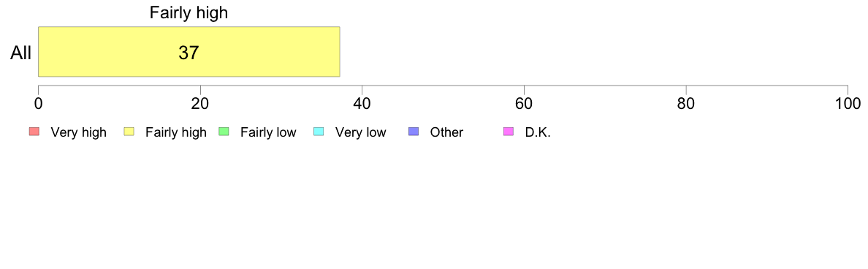The height and width of the screenshot is (269, 868).
Task: Click the yellow Fairly high legend swatch
Action: [x=129, y=132]
